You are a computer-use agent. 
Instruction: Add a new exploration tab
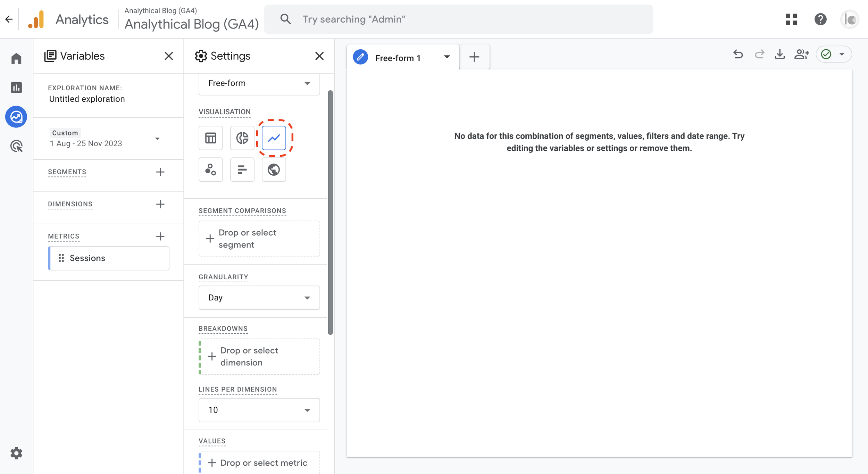point(474,57)
